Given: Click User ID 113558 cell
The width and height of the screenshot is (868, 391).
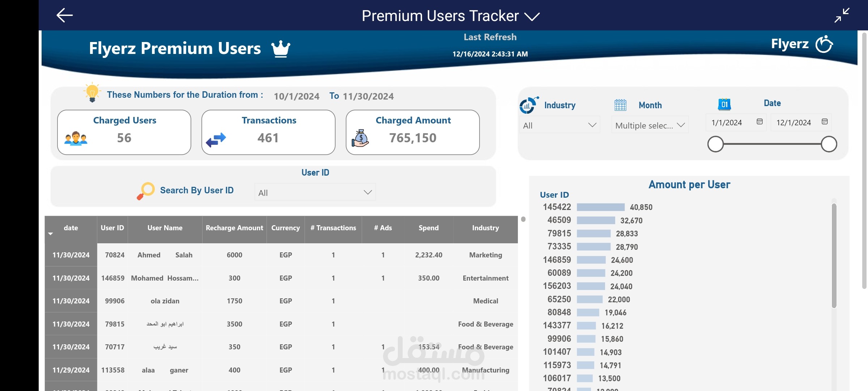Looking at the screenshot, I should (113, 370).
